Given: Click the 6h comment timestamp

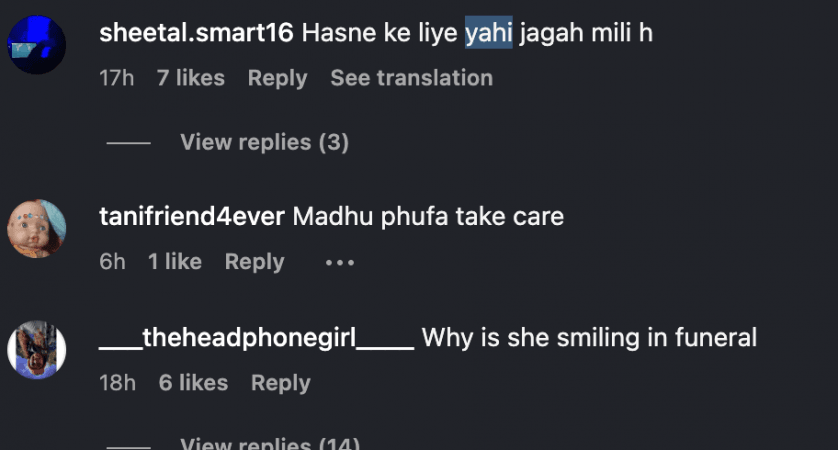Looking at the screenshot, I should 112,262.
